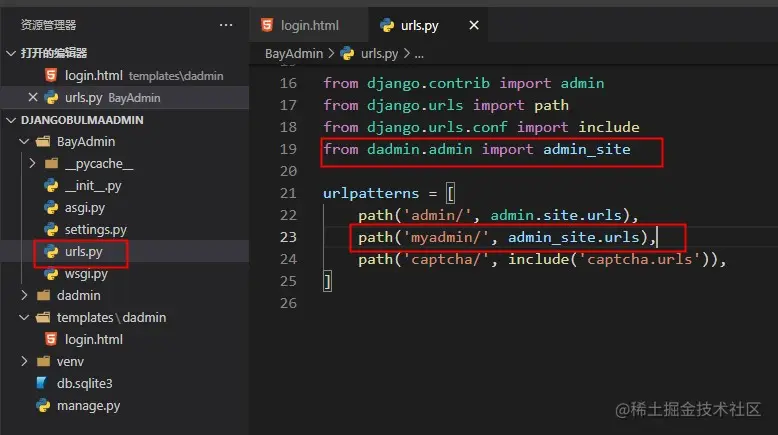Click line number 26 in the gutter

288,303
